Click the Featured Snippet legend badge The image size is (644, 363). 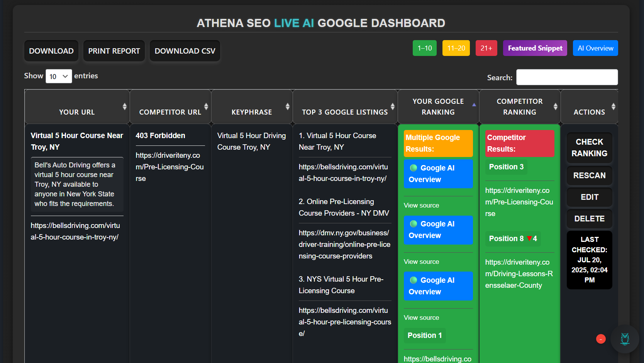535,48
